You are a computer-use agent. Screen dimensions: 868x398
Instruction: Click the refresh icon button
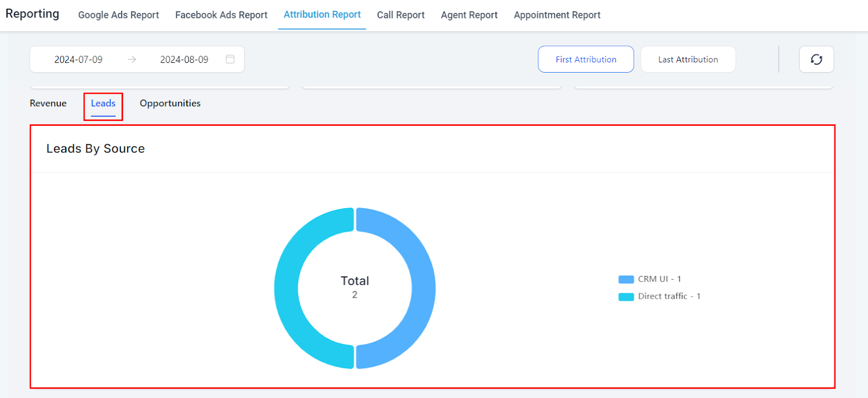click(x=816, y=59)
